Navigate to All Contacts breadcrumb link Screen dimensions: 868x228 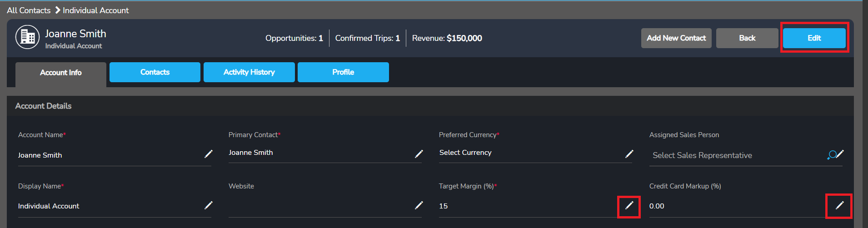coord(29,10)
